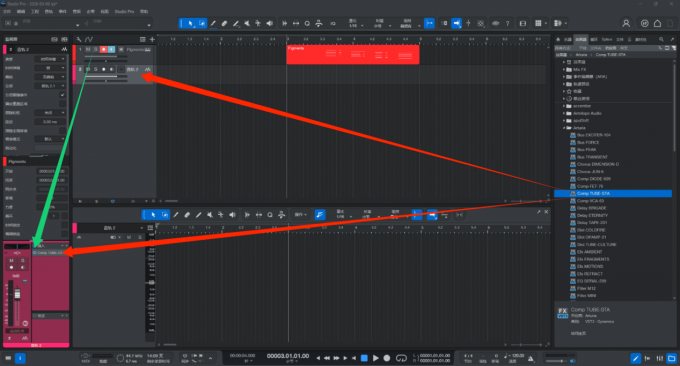Image resolution: width=680 pixels, height=366 pixels.
Task: Select the Range tool in top toolbar
Action: point(202,23)
